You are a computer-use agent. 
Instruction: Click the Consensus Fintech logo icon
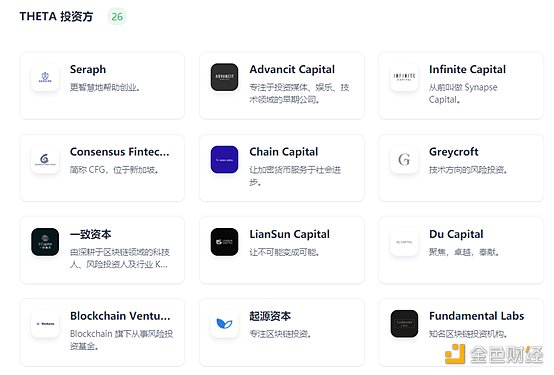(45, 159)
